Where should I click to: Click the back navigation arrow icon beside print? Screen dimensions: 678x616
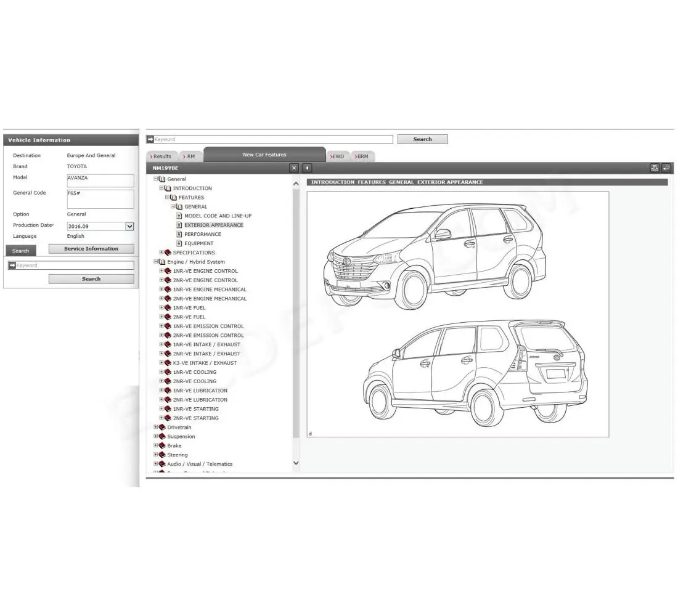[x=666, y=168]
